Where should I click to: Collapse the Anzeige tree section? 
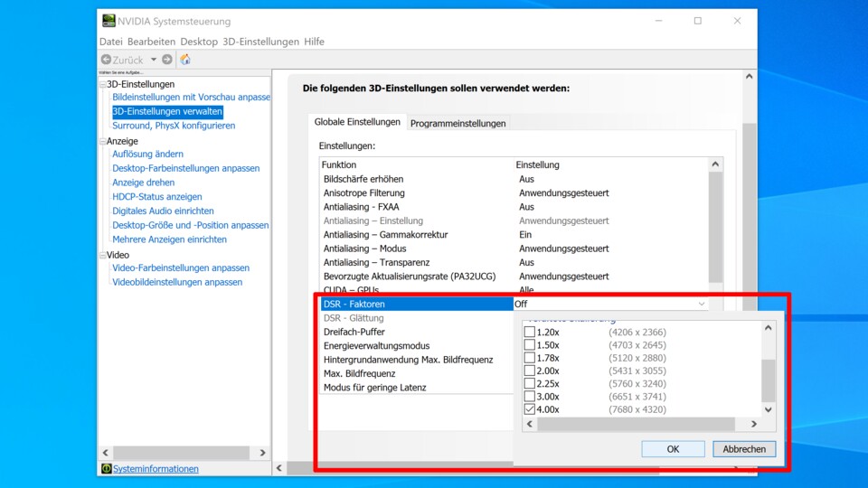click(102, 141)
